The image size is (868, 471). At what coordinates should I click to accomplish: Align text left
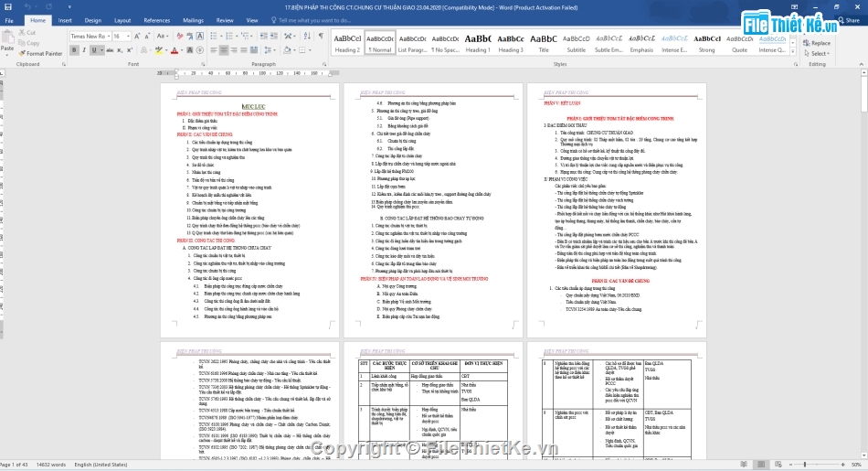[x=214, y=50]
